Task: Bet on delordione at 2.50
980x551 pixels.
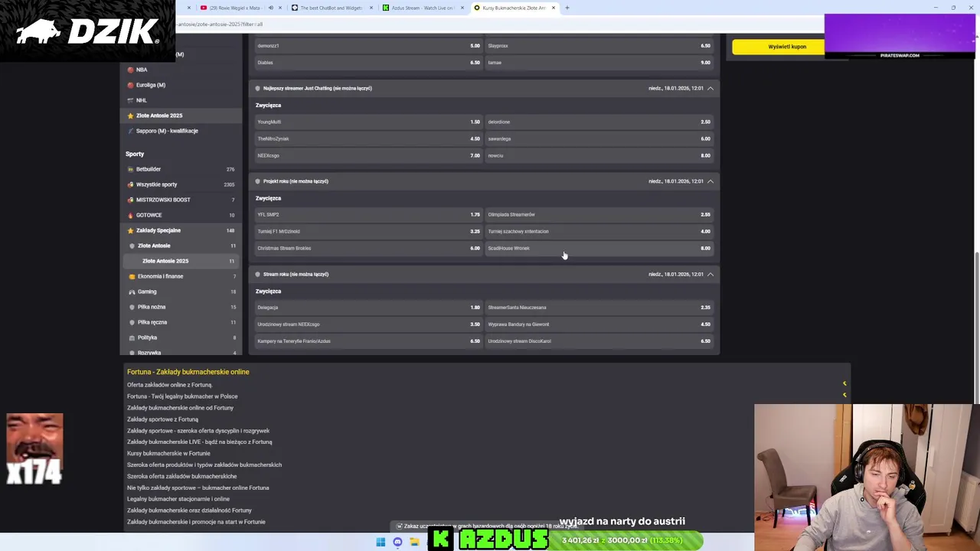Action: click(599, 122)
